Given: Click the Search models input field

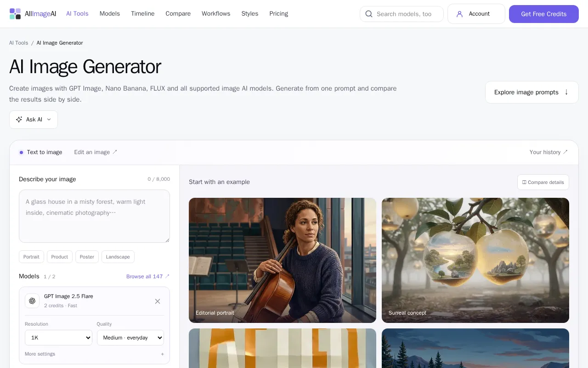Looking at the screenshot, I should pyautogui.click(x=401, y=14).
